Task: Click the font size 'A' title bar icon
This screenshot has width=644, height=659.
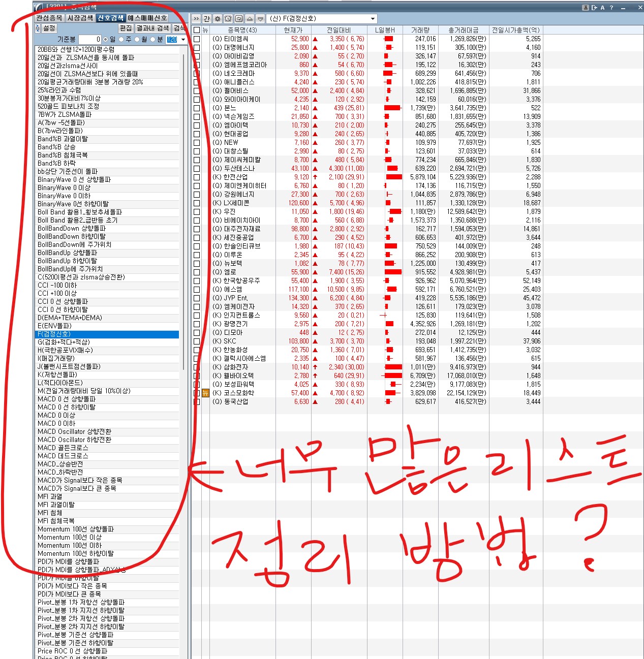Action: [603, 8]
